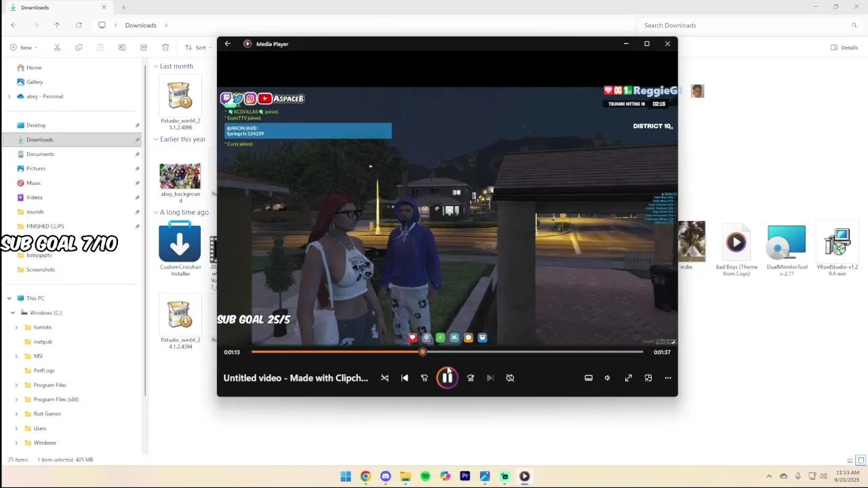Select the abey_background image file

pyautogui.click(x=180, y=181)
